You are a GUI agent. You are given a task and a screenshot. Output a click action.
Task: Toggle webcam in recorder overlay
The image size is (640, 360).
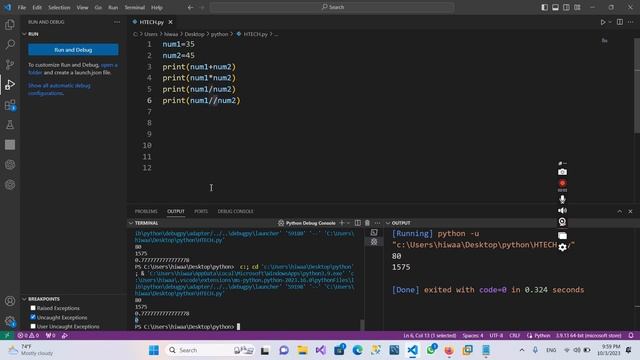tap(562, 222)
